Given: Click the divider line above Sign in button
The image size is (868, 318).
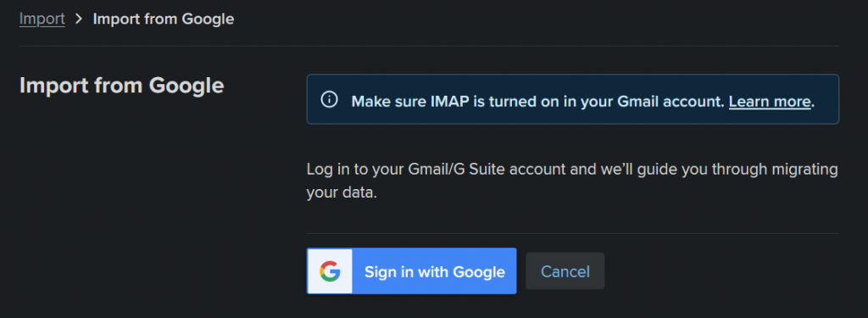Looking at the screenshot, I should pos(572,233).
